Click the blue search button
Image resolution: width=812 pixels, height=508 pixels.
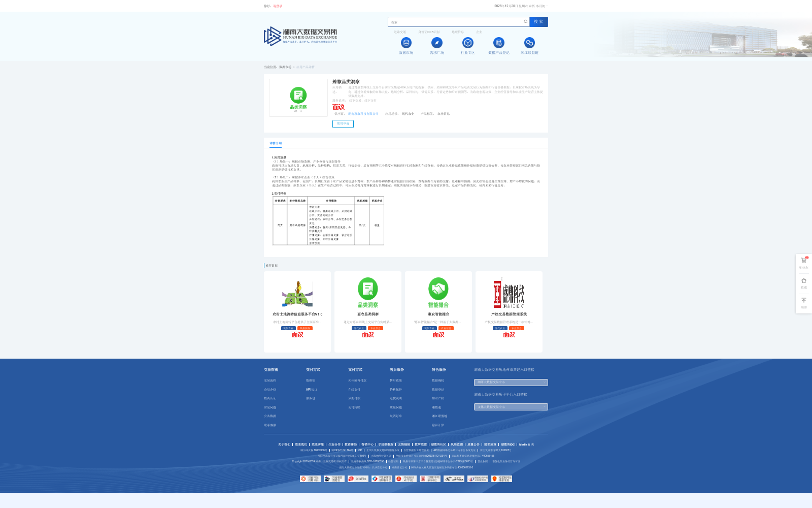click(538, 22)
